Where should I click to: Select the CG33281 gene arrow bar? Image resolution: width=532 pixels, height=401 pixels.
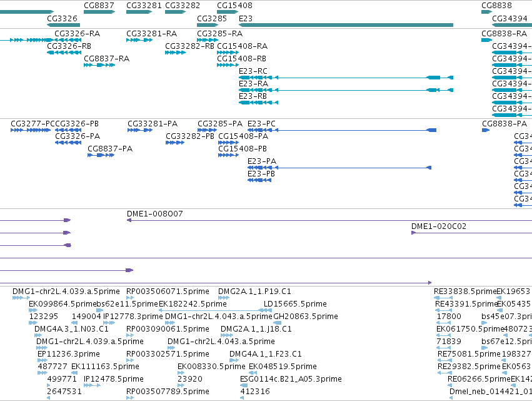coord(139,12)
